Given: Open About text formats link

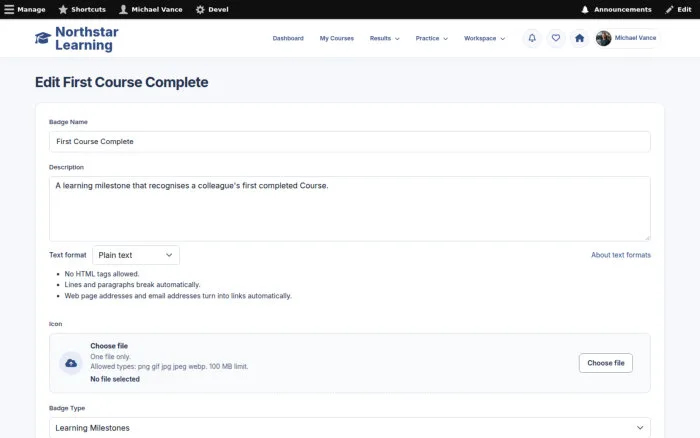Looking at the screenshot, I should click(x=621, y=255).
